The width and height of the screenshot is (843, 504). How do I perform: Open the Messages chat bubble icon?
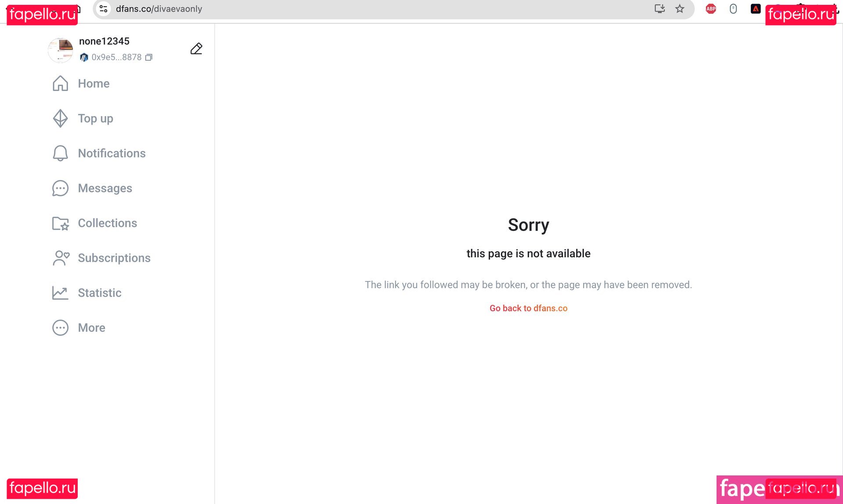[x=60, y=188]
